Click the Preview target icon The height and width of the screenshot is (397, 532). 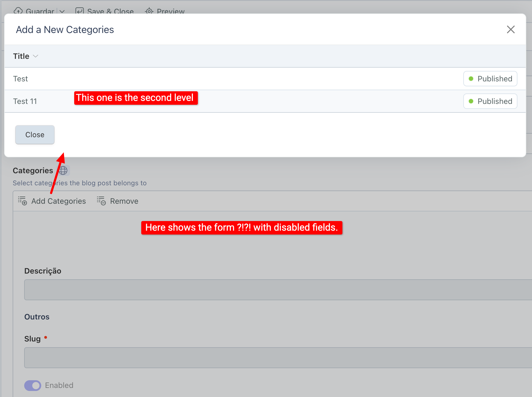149,11
